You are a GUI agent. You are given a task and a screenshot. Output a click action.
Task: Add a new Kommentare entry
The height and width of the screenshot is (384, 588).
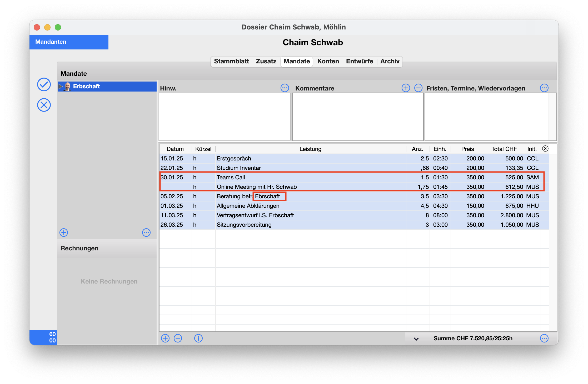pos(406,88)
